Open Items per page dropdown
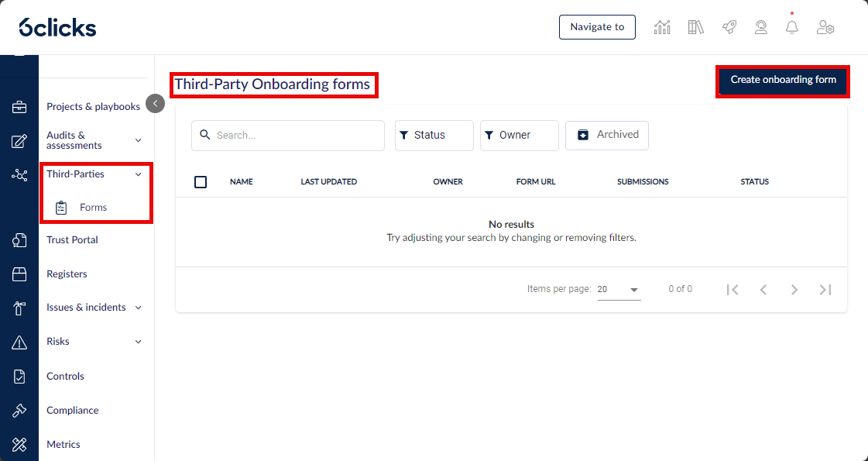The image size is (868, 461). 619,290
